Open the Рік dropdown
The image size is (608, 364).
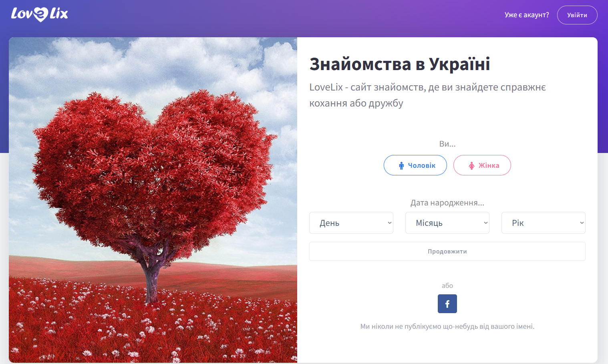pos(544,223)
